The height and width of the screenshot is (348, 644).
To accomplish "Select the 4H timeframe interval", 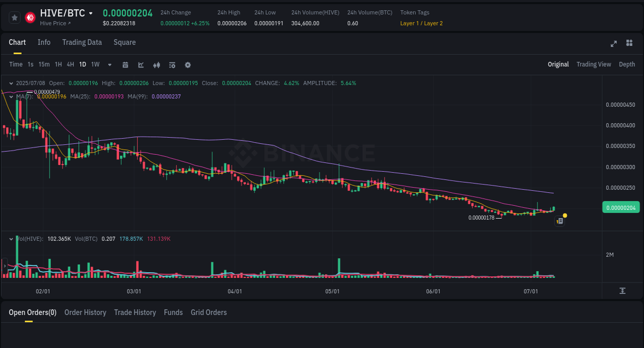I will pyautogui.click(x=70, y=64).
